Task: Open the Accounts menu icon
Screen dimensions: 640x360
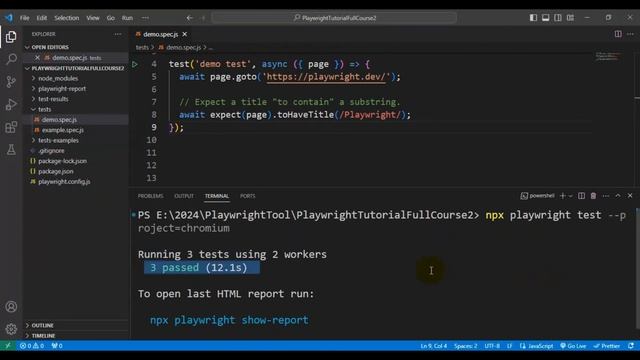Action: click(x=11, y=307)
